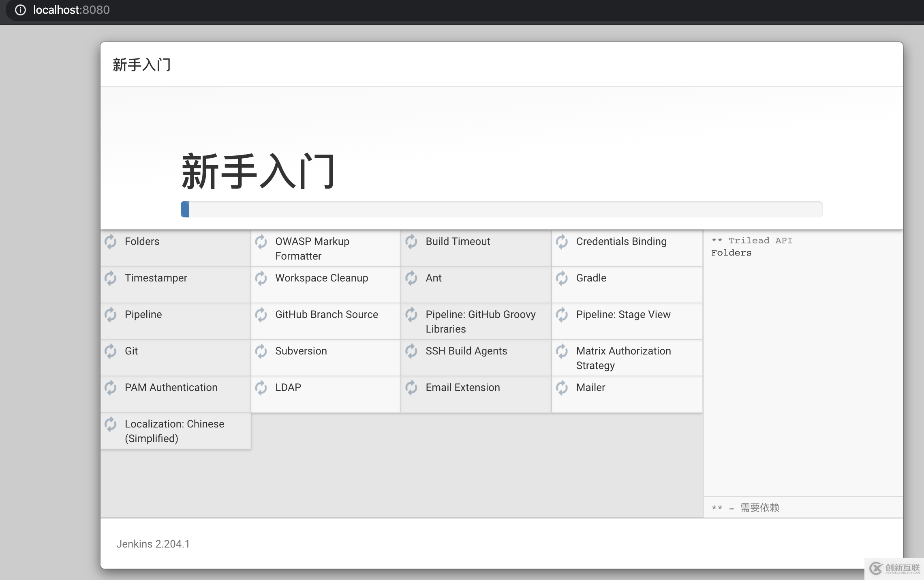Image resolution: width=924 pixels, height=580 pixels.
Task: Select the OWASP Markup Formatter label
Action: (312, 249)
